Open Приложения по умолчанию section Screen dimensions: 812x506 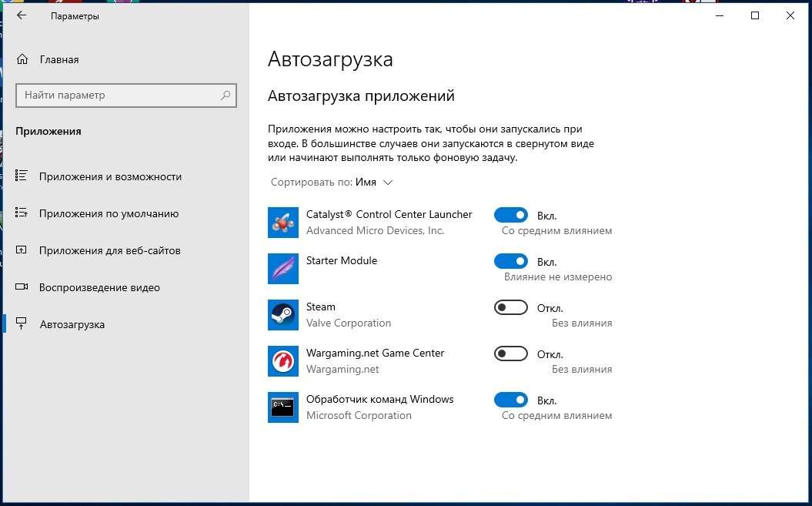point(109,213)
